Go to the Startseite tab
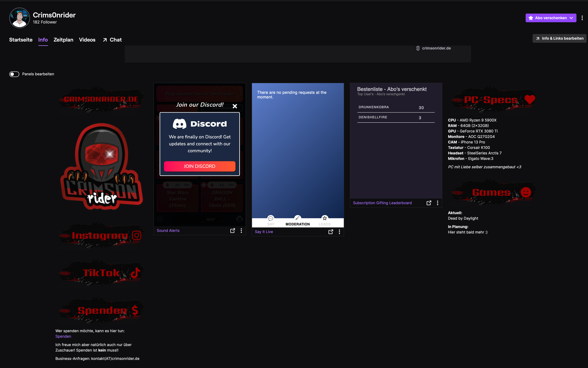The height and width of the screenshot is (368, 588). (21, 40)
